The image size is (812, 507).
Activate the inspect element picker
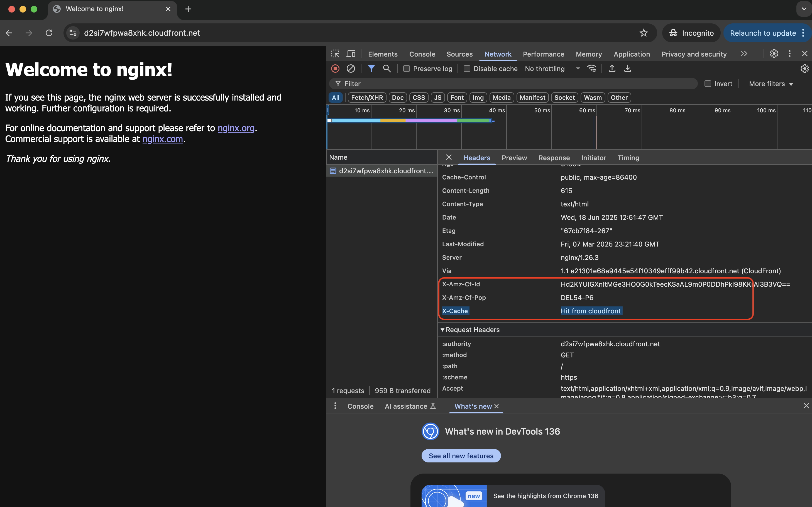[335, 54]
